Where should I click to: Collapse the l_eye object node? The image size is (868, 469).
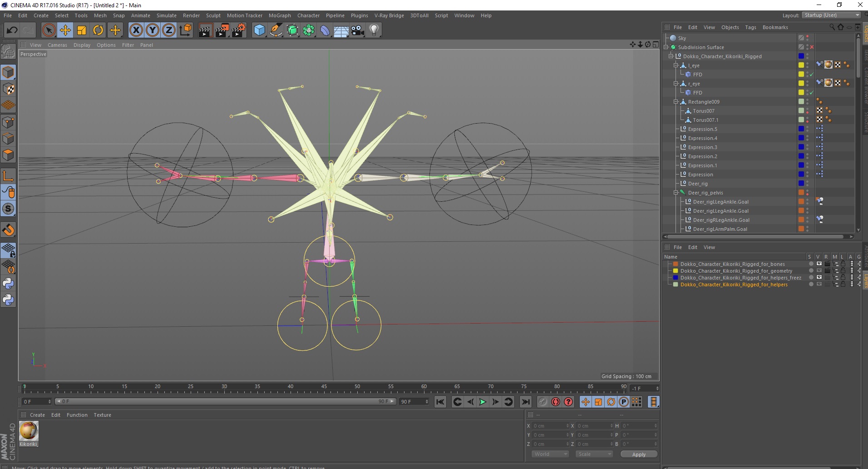pyautogui.click(x=676, y=65)
